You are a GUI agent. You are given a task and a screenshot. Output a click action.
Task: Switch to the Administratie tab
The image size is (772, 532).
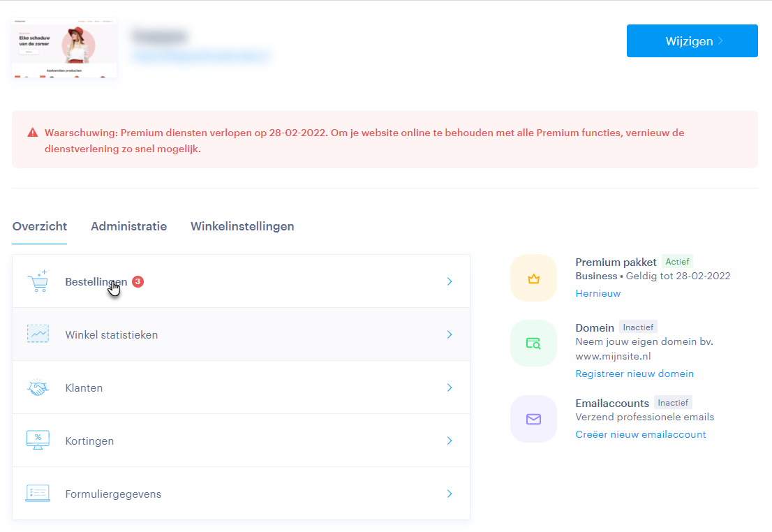(x=128, y=226)
